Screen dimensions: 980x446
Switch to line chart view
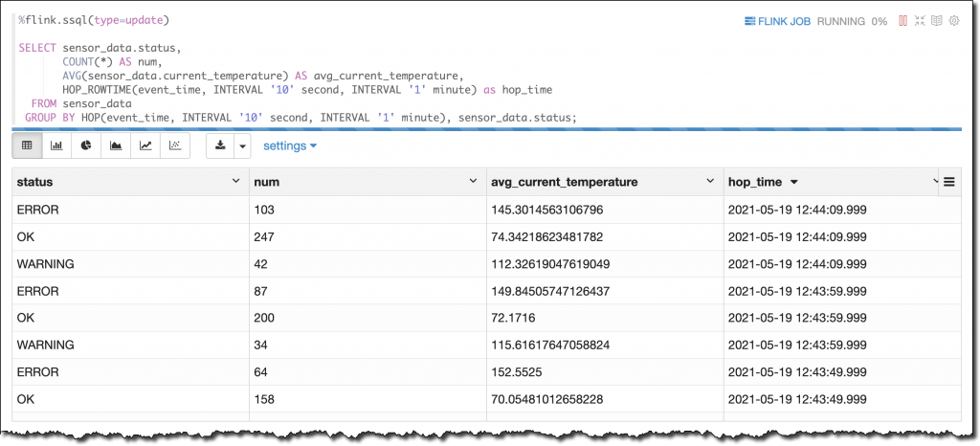click(x=145, y=145)
